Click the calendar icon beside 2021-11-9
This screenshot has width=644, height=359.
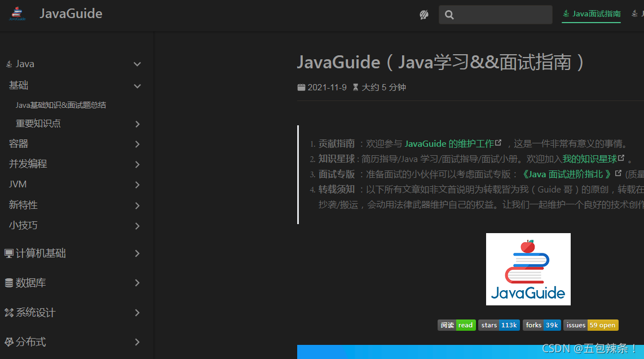[x=302, y=87]
